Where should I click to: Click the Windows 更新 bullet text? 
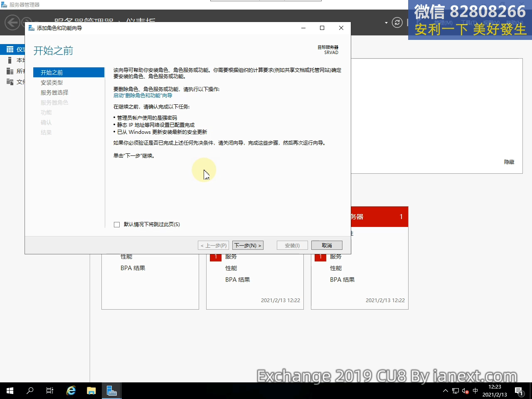click(162, 132)
